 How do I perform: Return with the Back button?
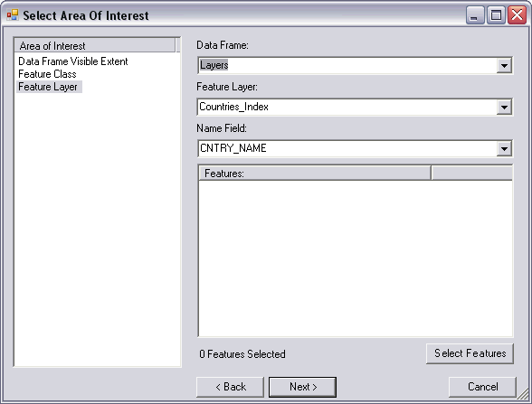pyautogui.click(x=230, y=387)
